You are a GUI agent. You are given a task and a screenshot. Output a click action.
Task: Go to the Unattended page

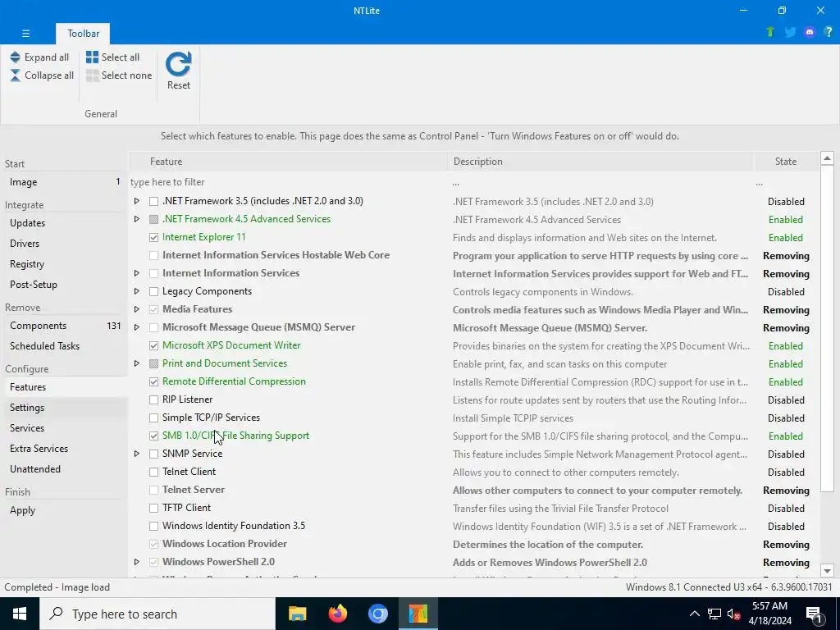(64, 468)
